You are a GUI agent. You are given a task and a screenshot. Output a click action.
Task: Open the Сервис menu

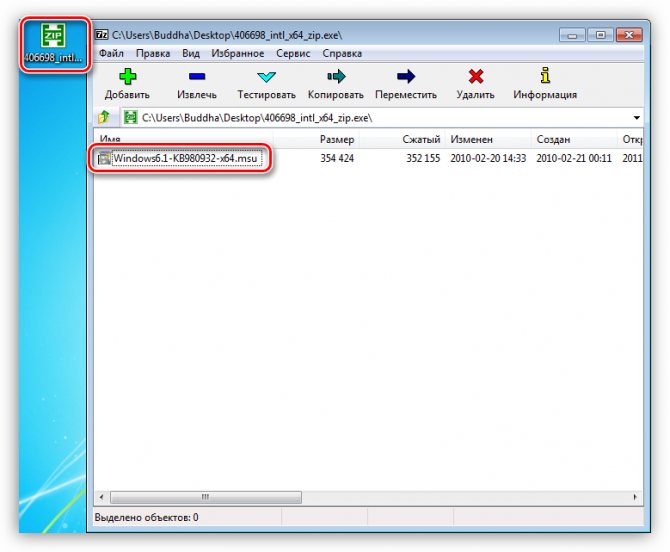click(x=293, y=53)
